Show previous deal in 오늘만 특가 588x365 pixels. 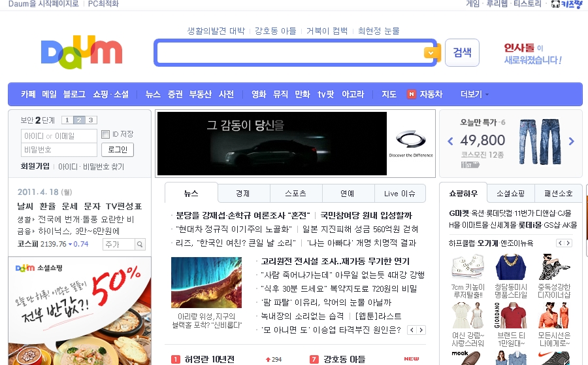coord(450,141)
